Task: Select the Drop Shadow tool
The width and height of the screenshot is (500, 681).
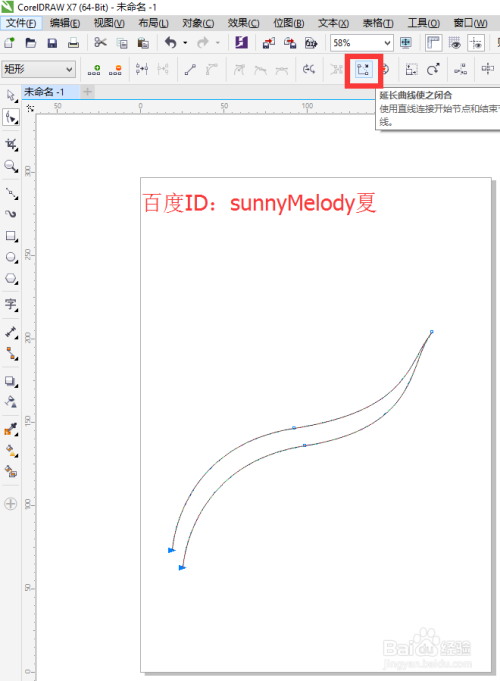Action: pyautogui.click(x=11, y=381)
